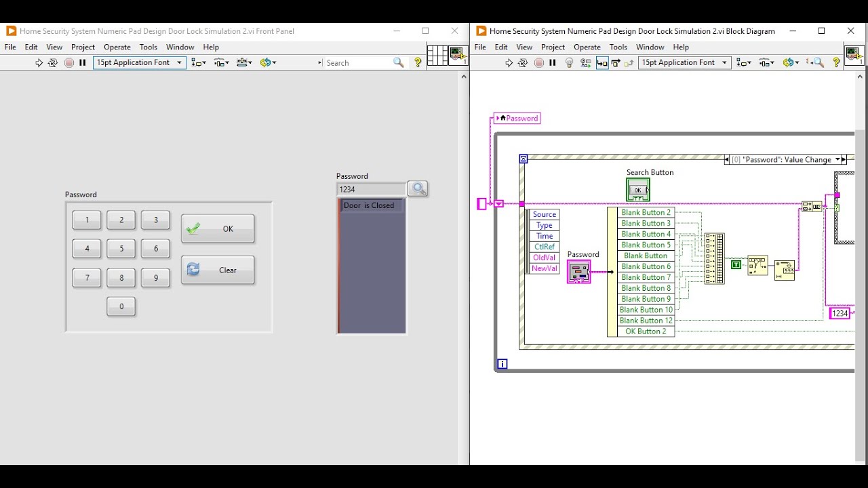Click the connector pane grid in Front Panel
Image resolution: width=868 pixels, height=488 pixels.
click(x=437, y=55)
